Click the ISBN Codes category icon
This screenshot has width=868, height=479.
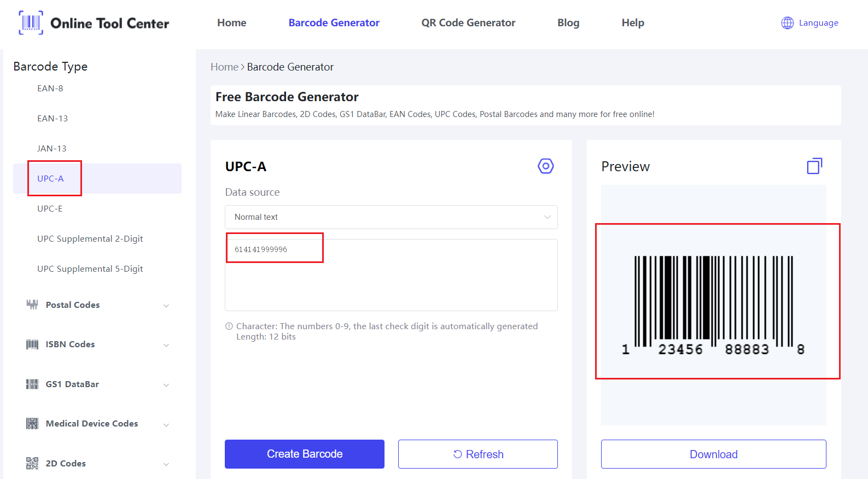tap(32, 344)
